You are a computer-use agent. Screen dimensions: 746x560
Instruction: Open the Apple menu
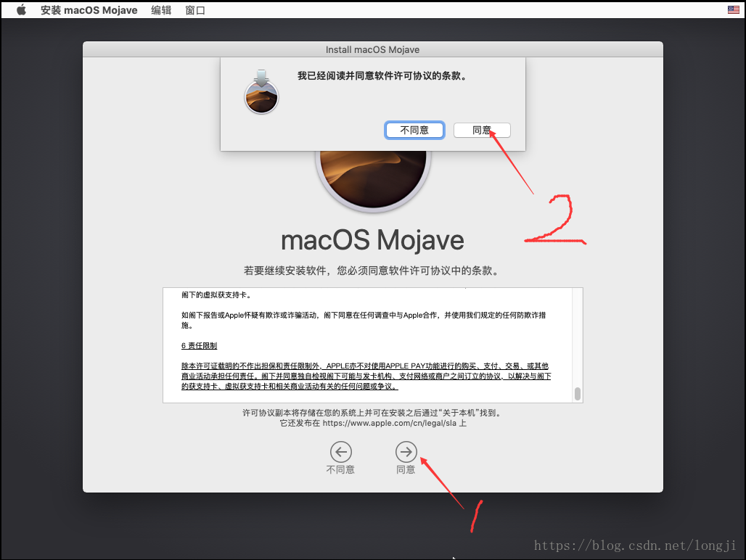click(x=21, y=10)
